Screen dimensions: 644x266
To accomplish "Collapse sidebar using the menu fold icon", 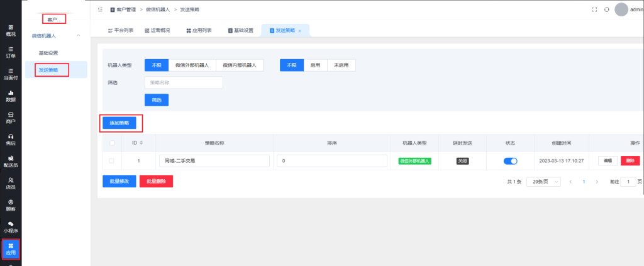I will pos(101,10).
